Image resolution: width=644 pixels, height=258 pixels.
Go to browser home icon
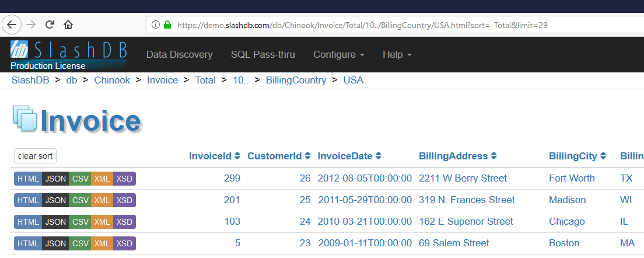(68, 25)
